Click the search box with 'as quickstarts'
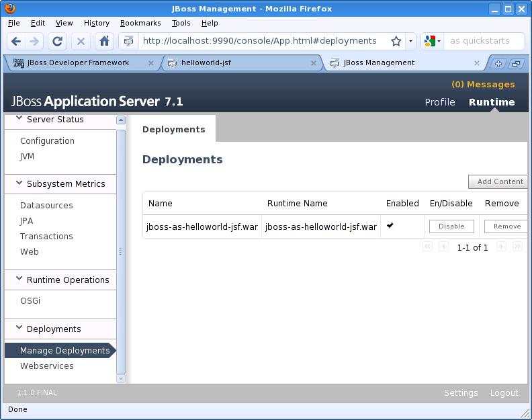 484,42
